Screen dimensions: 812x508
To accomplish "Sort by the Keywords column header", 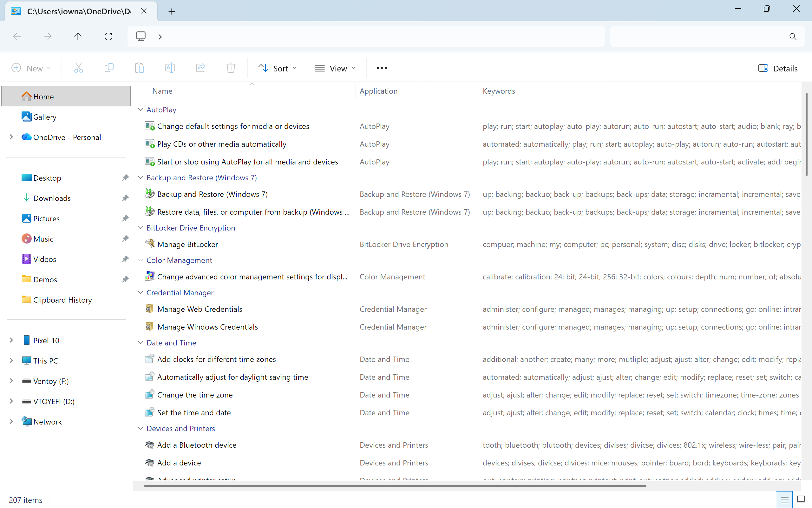I will click(x=499, y=91).
